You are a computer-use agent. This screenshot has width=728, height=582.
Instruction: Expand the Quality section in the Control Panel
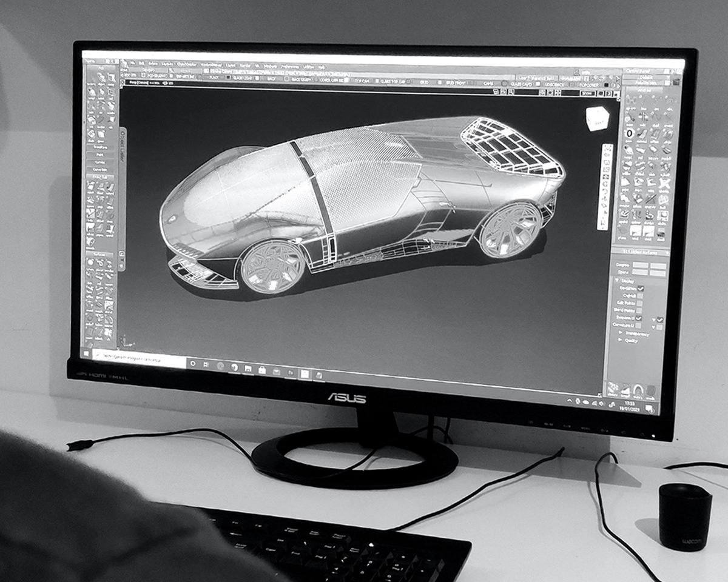[621, 339]
